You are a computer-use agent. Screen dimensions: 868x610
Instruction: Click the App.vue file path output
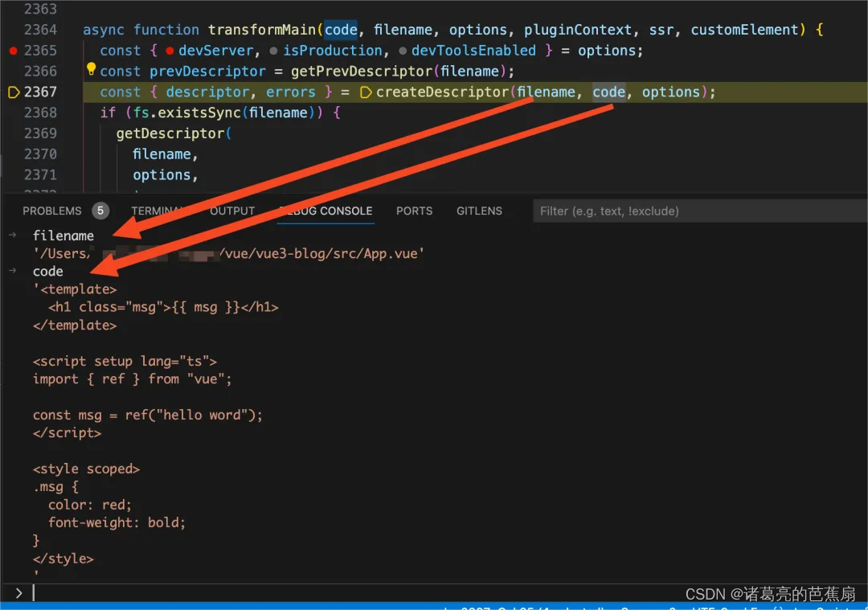(228, 253)
